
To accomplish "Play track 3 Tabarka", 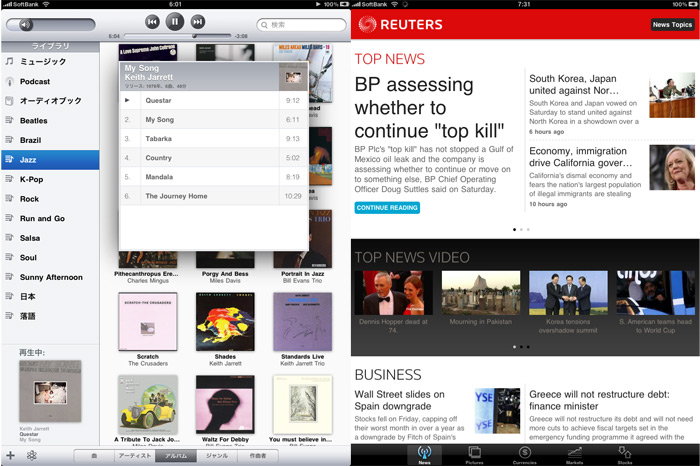I will [x=214, y=139].
